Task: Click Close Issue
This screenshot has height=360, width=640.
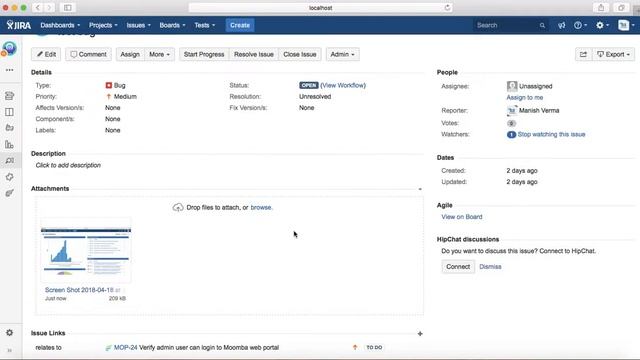Action: click(300, 54)
